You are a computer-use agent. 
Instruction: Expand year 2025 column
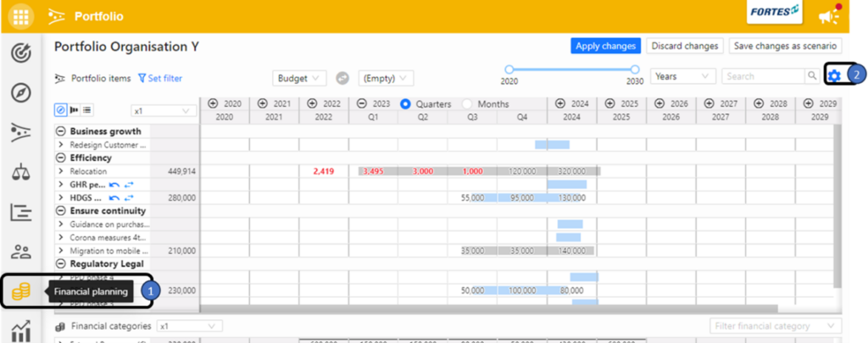coord(610,103)
